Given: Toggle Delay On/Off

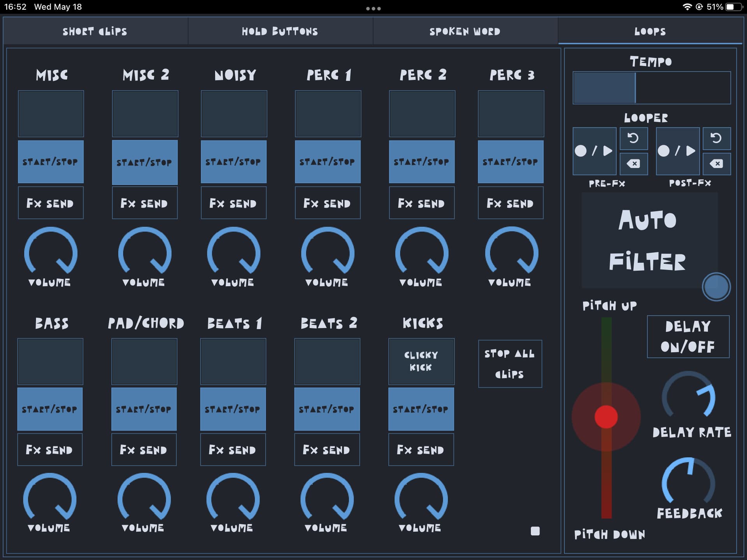Looking at the screenshot, I should click(x=688, y=337).
